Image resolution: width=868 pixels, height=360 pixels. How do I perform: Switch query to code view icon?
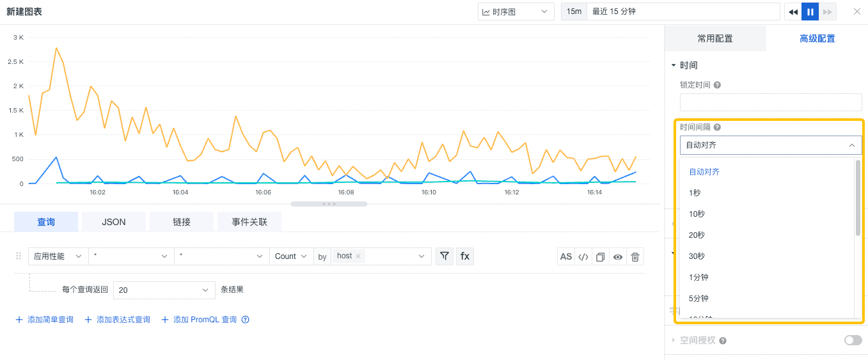point(583,257)
